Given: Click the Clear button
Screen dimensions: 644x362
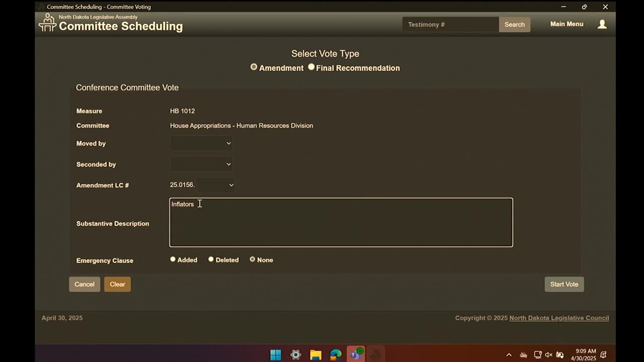Looking at the screenshot, I should pyautogui.click(x=117, y=284).
